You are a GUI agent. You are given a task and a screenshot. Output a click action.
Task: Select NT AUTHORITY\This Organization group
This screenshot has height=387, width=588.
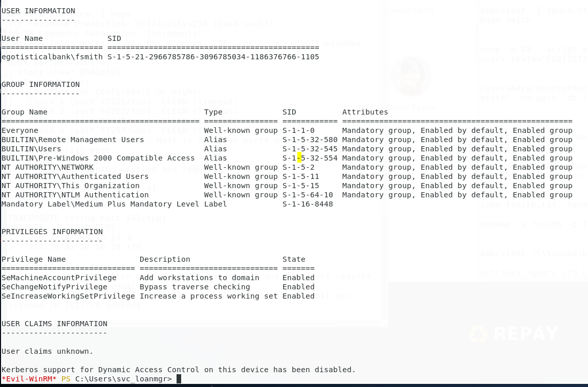click(x=71, y=186)
